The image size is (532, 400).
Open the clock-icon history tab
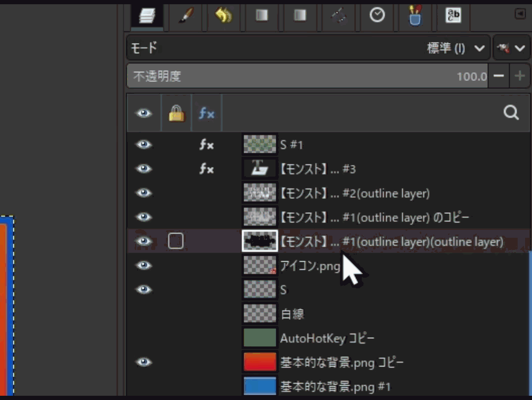[377, 16]
